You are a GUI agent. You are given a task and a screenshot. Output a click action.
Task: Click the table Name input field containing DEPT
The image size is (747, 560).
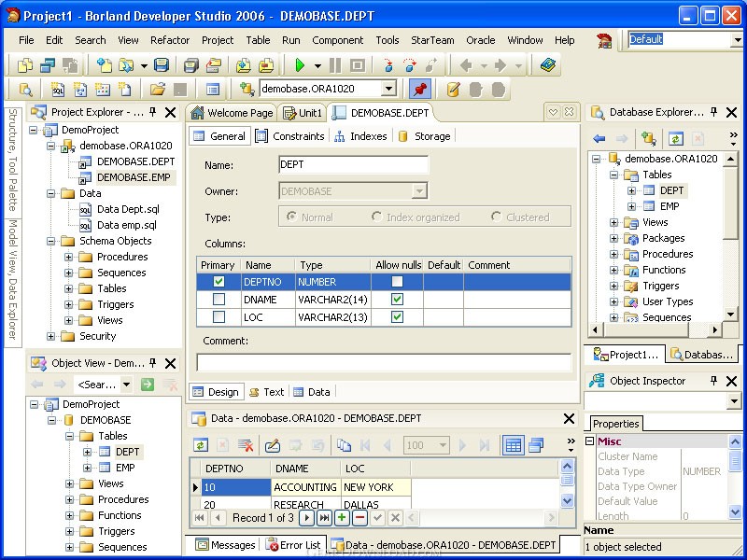tap(353, 165)
